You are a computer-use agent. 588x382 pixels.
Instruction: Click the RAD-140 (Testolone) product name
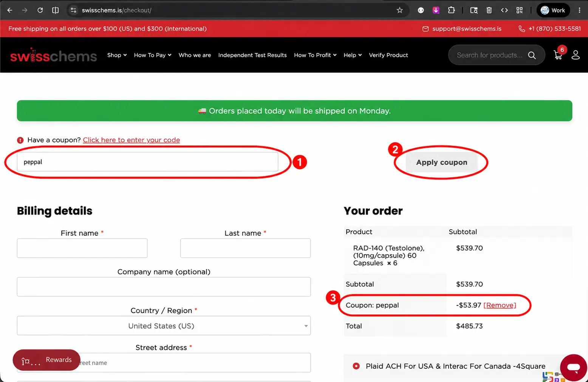389,255
